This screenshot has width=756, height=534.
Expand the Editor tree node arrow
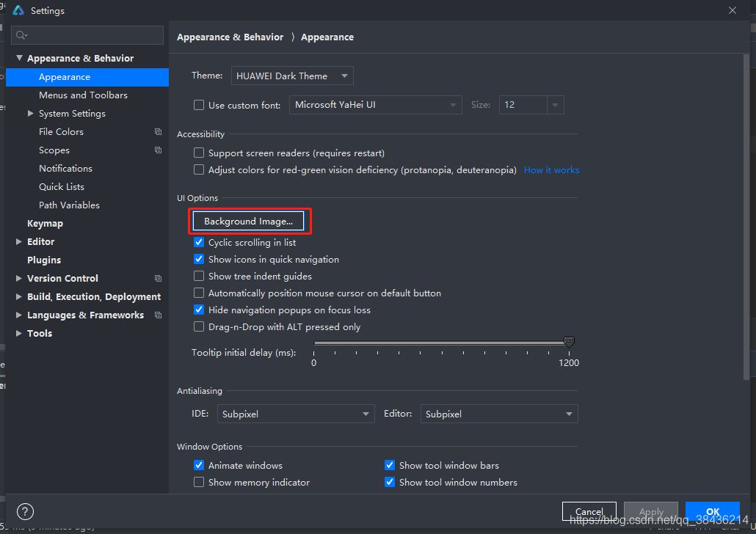19,241
